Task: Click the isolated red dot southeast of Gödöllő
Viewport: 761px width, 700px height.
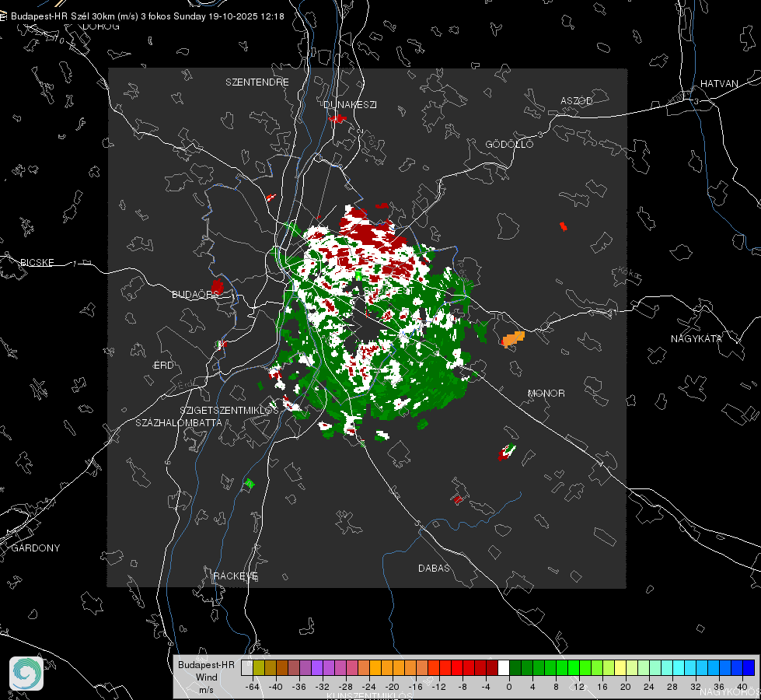Action: coord(563,226)
